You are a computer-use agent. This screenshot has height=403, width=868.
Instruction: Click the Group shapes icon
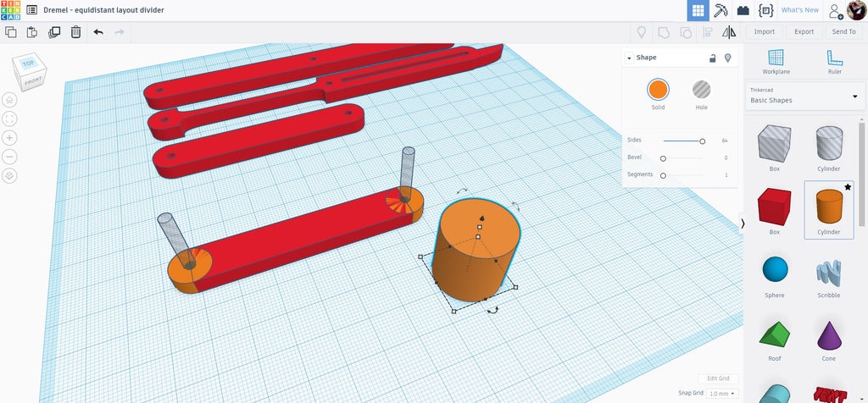[663, 32]
